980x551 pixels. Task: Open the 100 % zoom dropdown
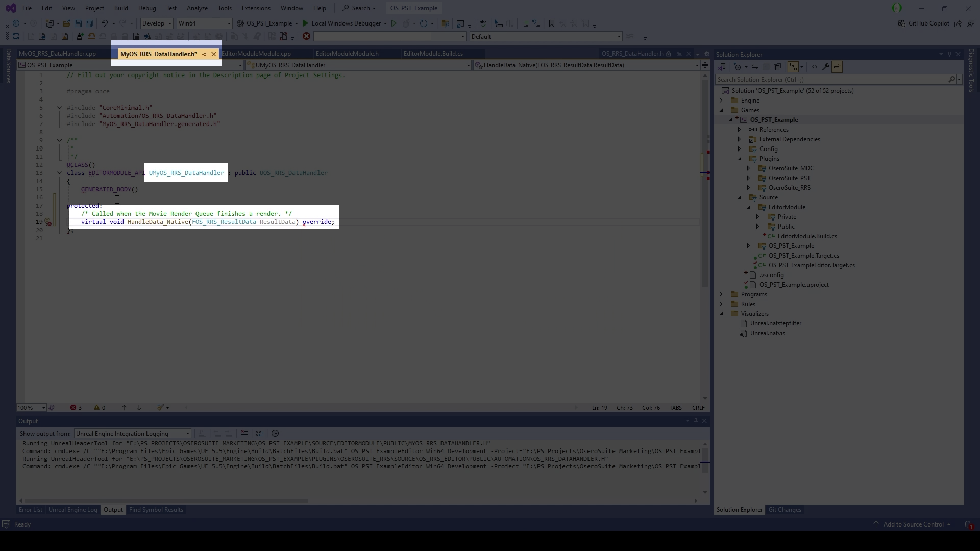point(31,408)
